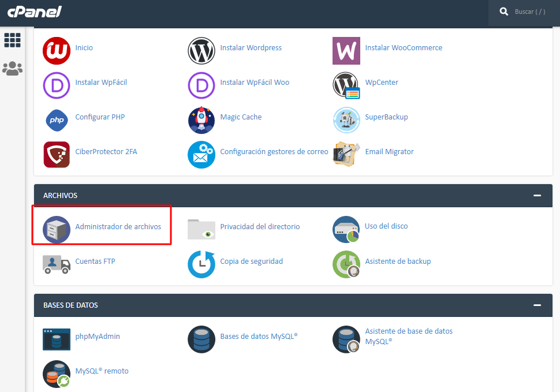Open the user manager people icon

click(x=12, y=68)
